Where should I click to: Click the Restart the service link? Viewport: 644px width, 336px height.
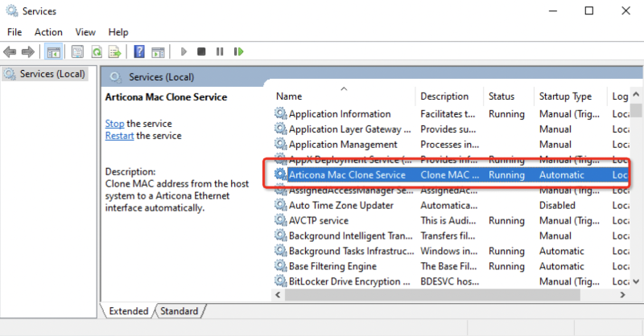(120, 136)
